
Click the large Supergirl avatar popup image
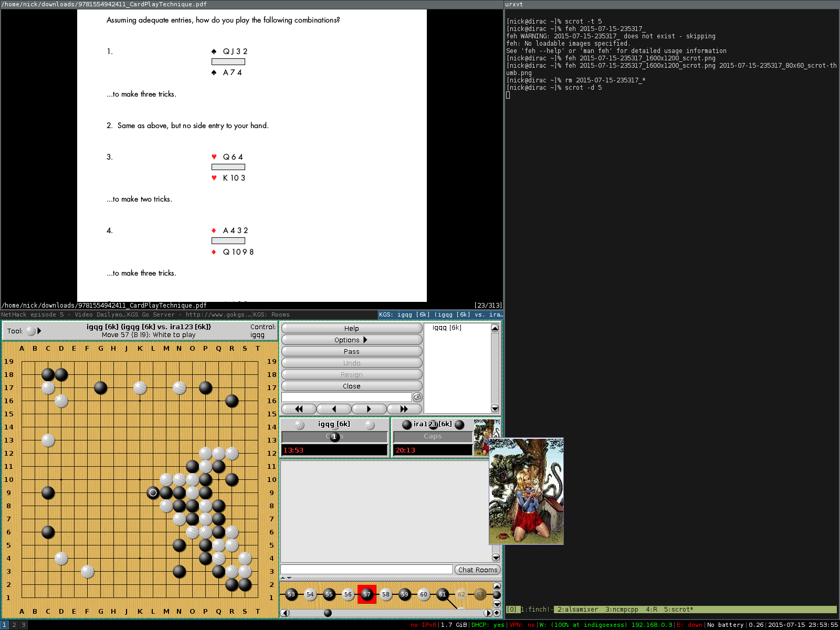[526, 491]
